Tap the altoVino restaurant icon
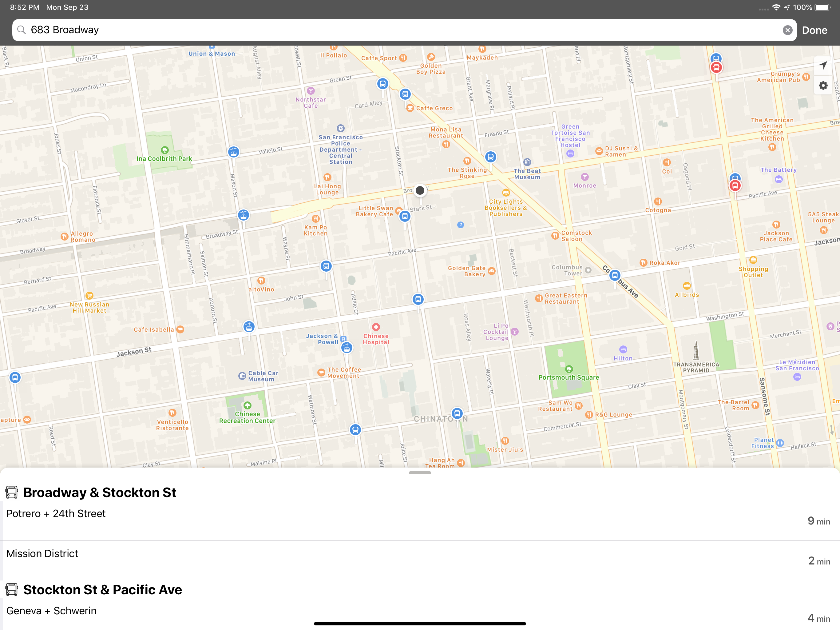This screenshot has height=630, width=840. pos(261,281)
